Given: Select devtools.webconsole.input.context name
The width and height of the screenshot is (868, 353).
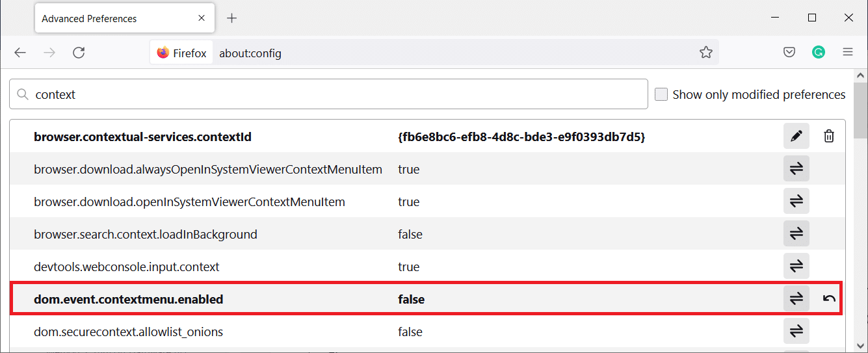Looking at the screenshot, I should tap(127, 267).
